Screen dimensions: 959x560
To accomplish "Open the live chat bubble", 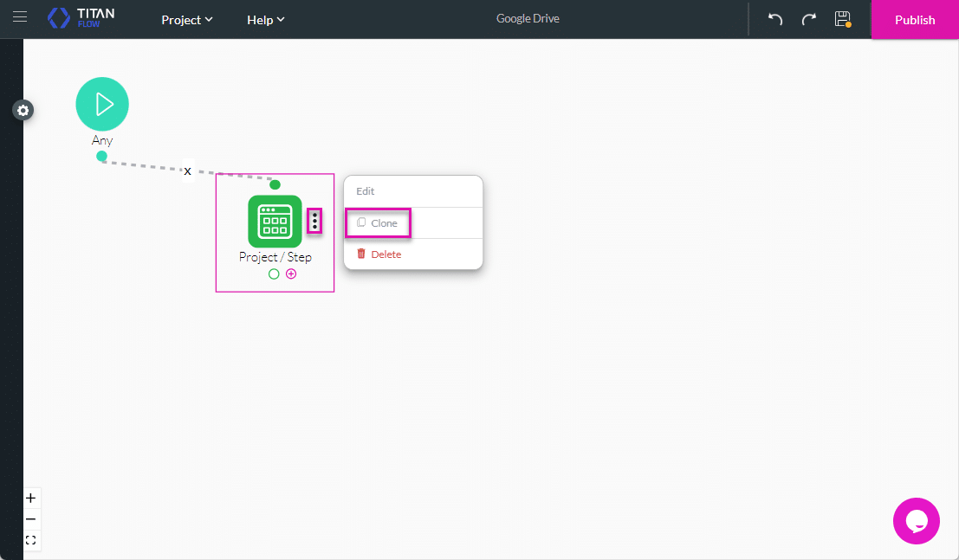I will (917, 521).
